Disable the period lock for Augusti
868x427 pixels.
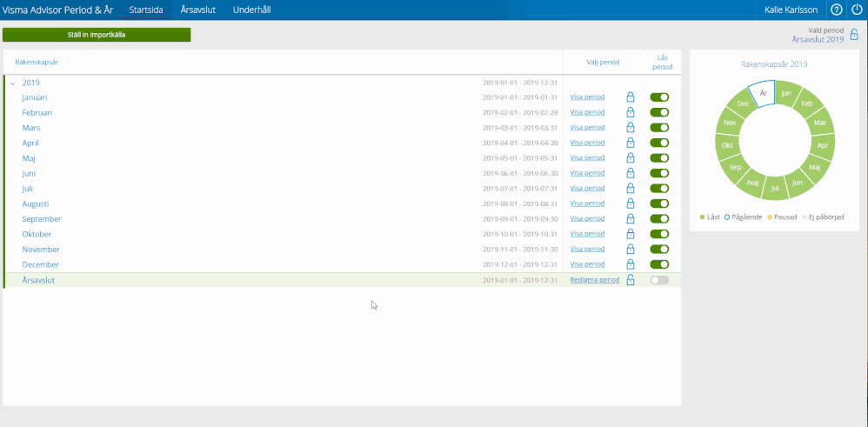[659, 203]
